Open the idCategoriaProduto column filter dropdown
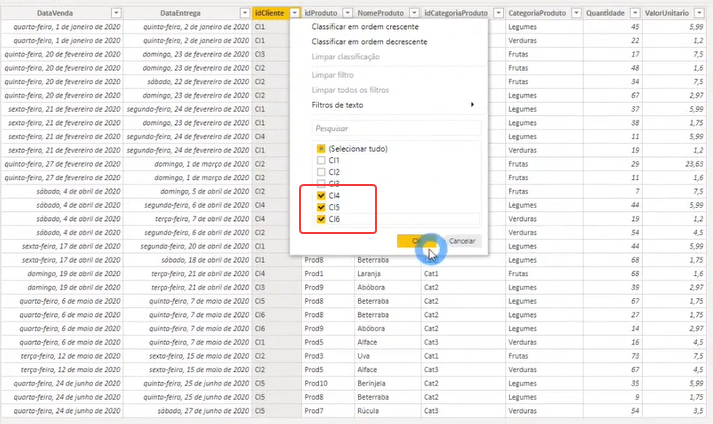 [499, 13]
